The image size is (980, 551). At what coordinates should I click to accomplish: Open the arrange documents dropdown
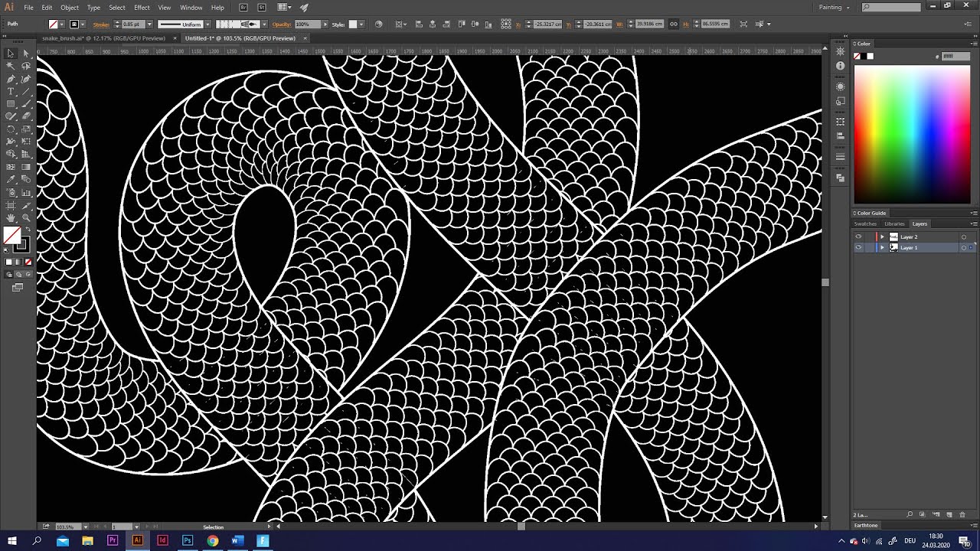pyautogui.click(x=284, y=7)
